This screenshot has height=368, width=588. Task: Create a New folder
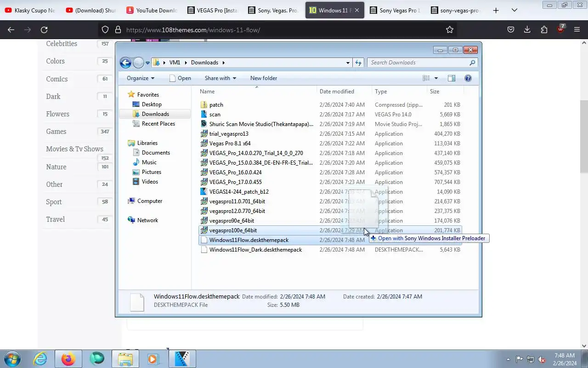264,78
